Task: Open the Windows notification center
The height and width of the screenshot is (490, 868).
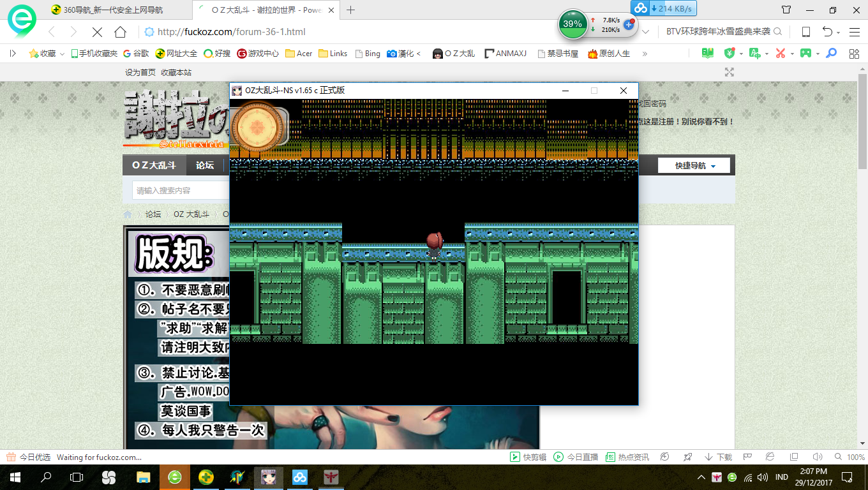Action: (x=847, y=477)
